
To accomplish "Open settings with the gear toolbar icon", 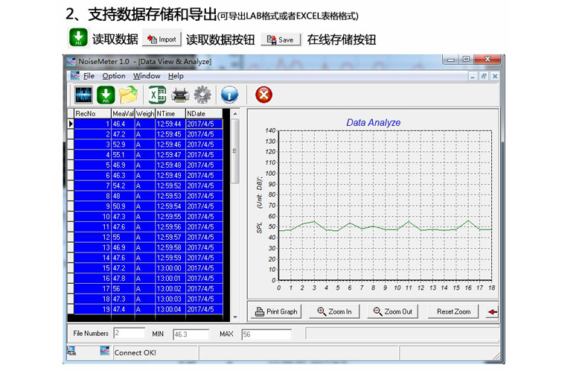I will (202, 95).
